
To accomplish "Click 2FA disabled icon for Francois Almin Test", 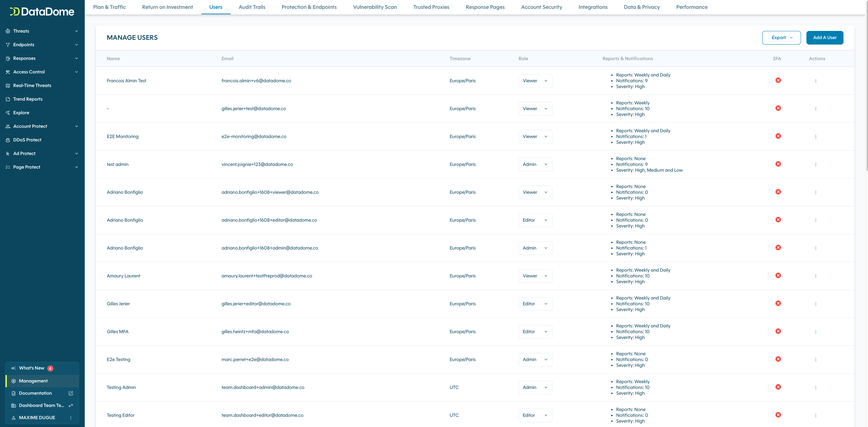I will click(778, 80).
